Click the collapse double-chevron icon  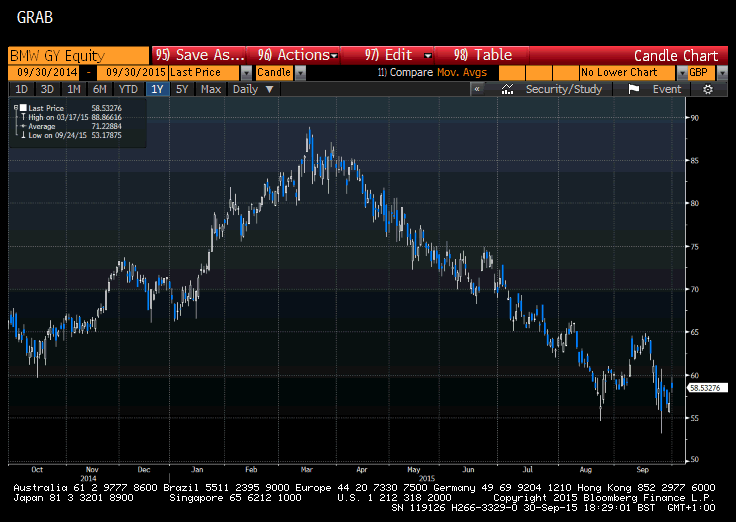click(477, 89)
